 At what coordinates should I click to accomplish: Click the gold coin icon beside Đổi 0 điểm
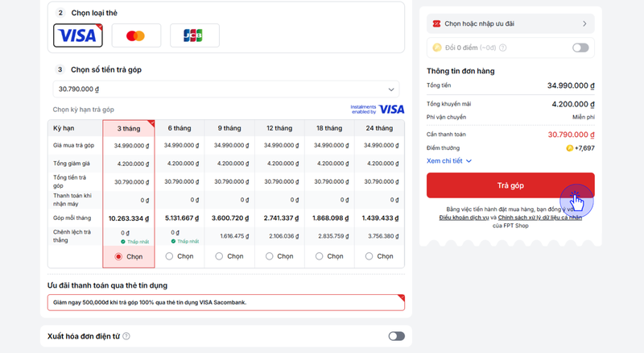(x=437, y=48)
